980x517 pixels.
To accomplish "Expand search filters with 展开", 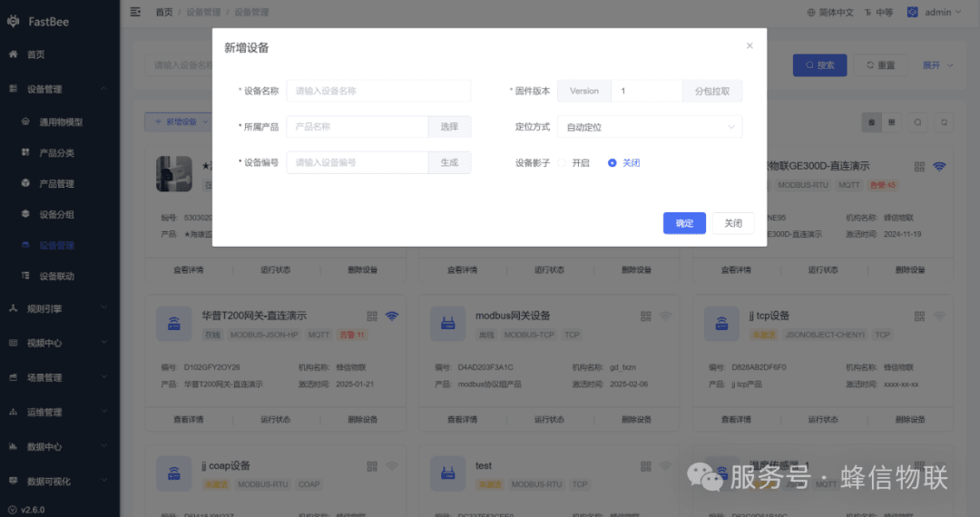I will click(x=937, y=65).
